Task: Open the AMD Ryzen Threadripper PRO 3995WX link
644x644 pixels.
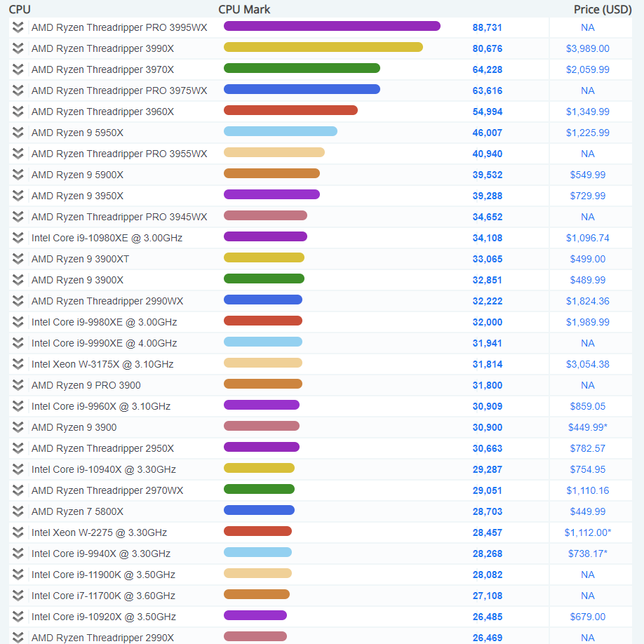Action: 119,27
